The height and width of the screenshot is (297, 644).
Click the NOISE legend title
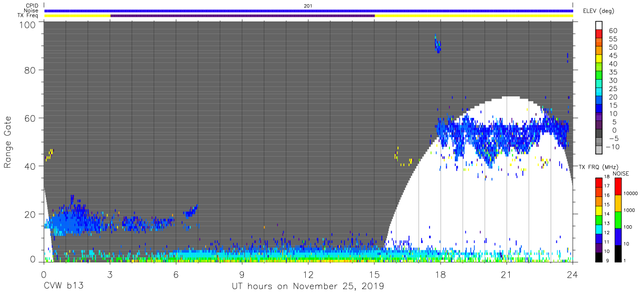pyautogui.click(x=620, y=173)
